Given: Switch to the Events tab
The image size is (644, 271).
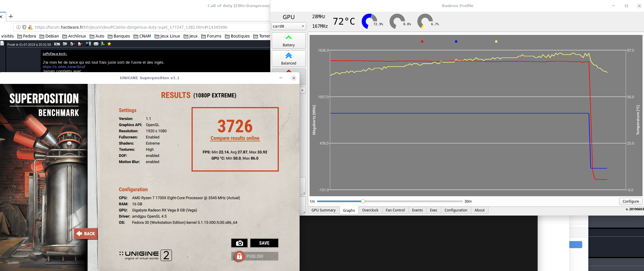Looking at the screenshot, I should coord(417,210).
